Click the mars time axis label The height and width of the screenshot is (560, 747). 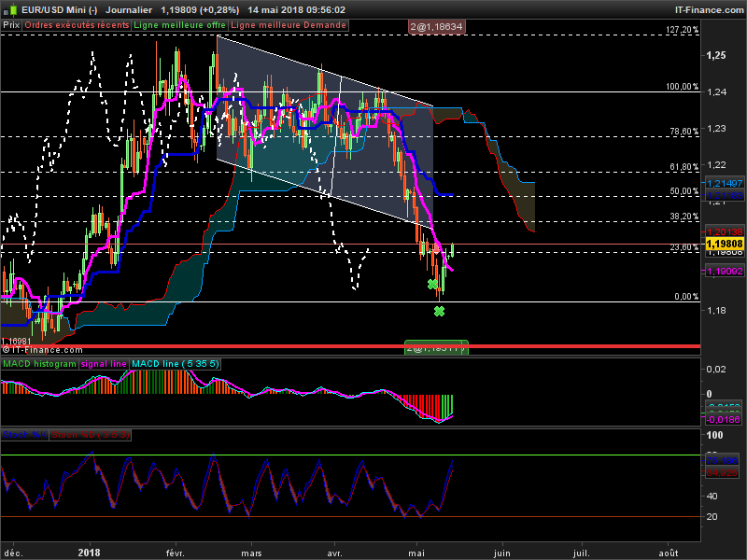(x=251, y=553)
